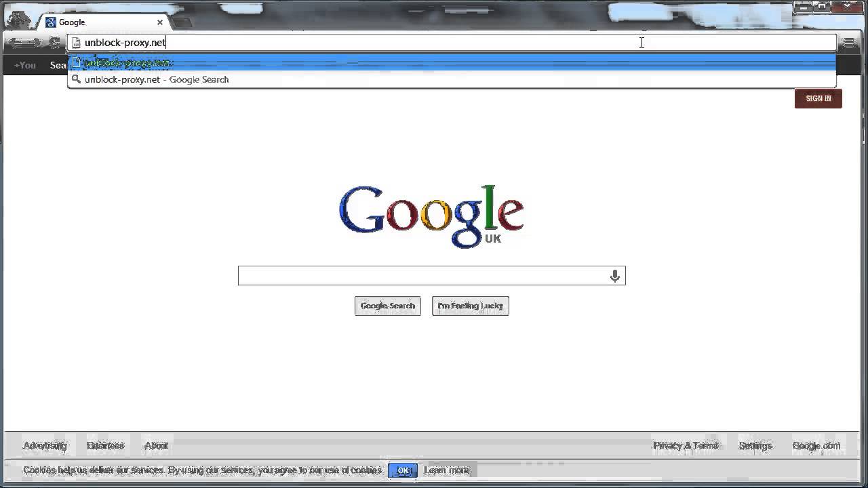Open the Advertising footer link

click(45, 445)
